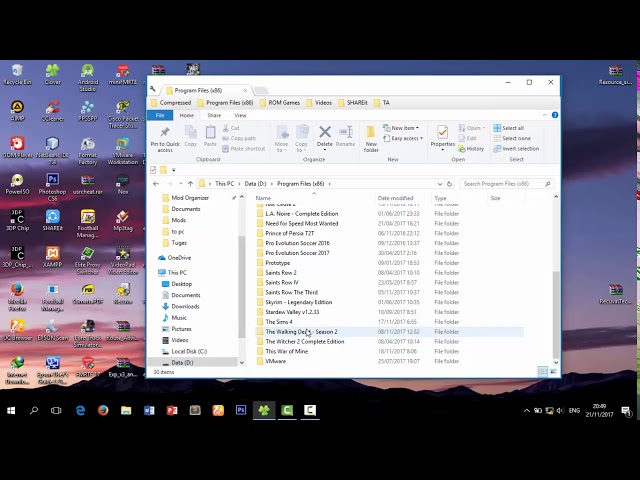640x480 pixels.
Task: Open Clover desktop icon
Action: point(52,74)
